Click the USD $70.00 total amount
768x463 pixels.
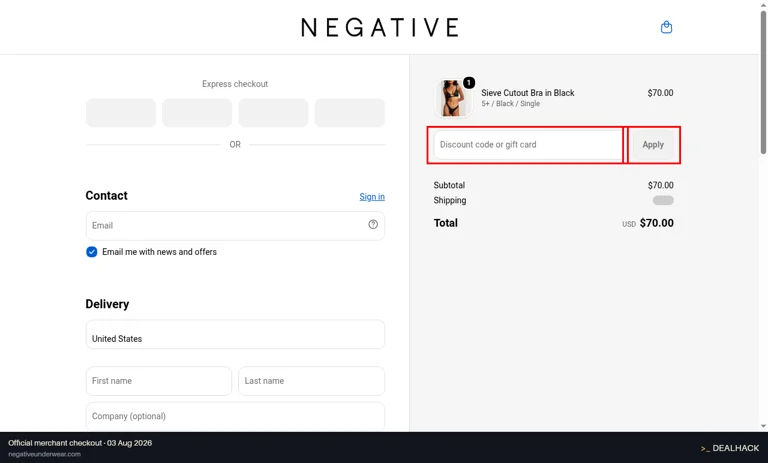click(648, 223)
